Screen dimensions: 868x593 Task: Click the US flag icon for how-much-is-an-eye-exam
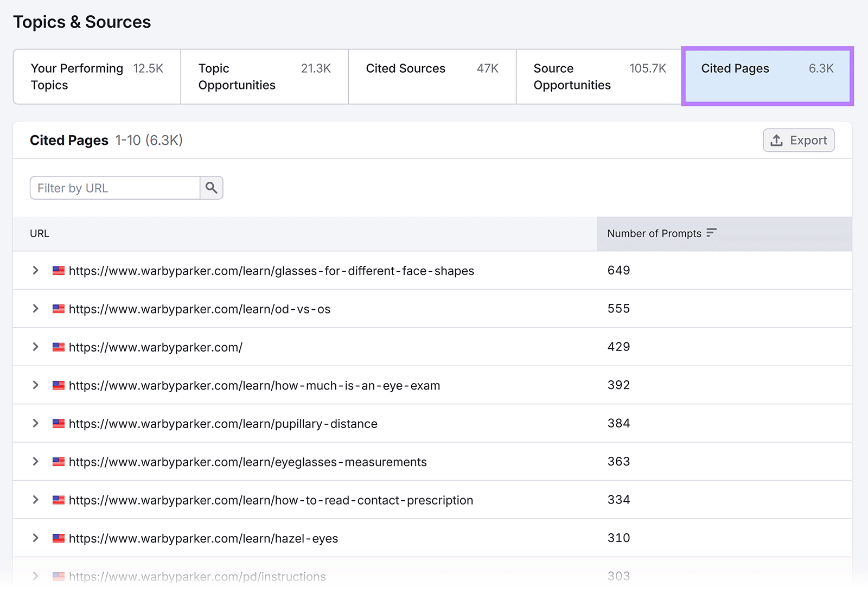click(59, 385)
